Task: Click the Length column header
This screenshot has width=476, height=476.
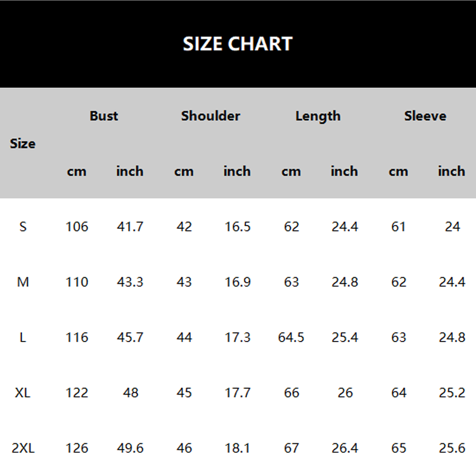Action: 318,116
